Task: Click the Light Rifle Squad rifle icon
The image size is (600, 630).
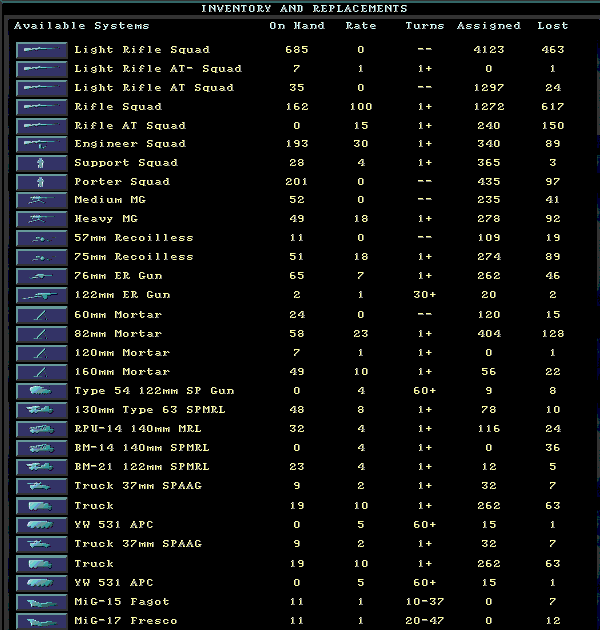Action: click(42, 50)
